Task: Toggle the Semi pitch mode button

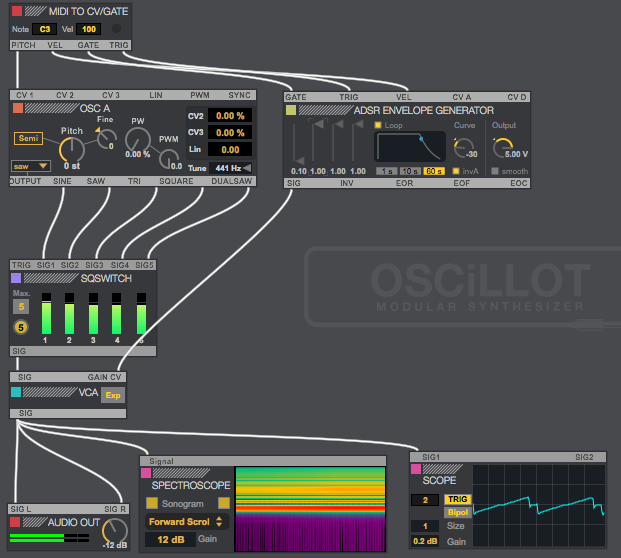Action: (x=29, y=138)
